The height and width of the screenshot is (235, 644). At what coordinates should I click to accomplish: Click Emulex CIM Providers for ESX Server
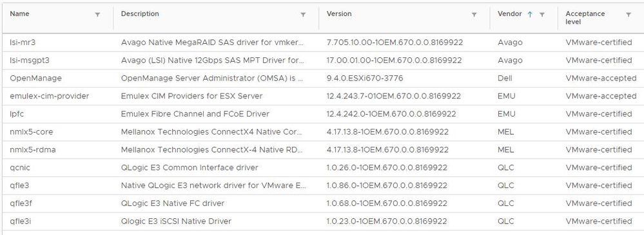pos(192,96)
